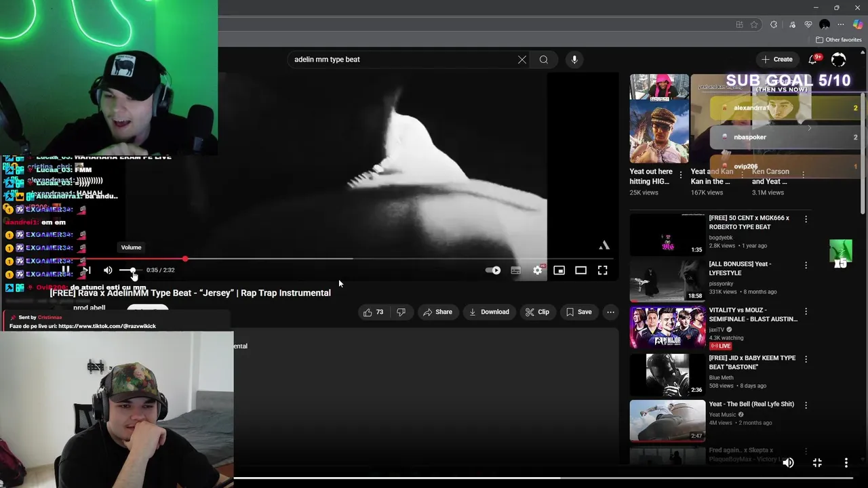Open options for VITALITY vs MOUZ stream
This screenshot has width=868, height=488.
click(x=806, y=311)
